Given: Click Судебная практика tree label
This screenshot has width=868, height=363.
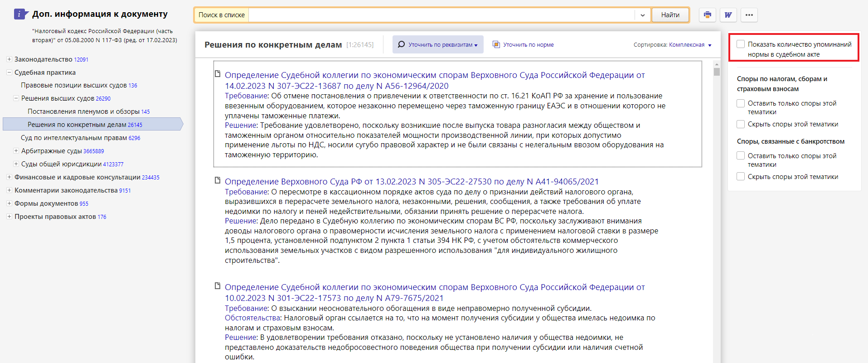Looking at the screenshot, I should (45, 73).
